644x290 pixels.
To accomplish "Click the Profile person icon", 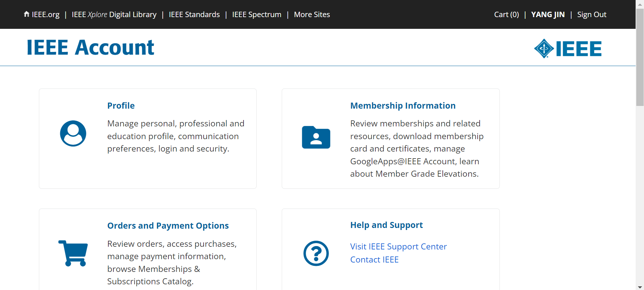I will point(73,133).
